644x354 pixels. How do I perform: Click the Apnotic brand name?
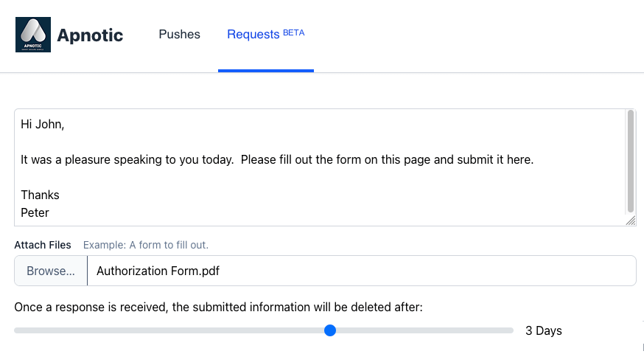(x=90, y=35)
